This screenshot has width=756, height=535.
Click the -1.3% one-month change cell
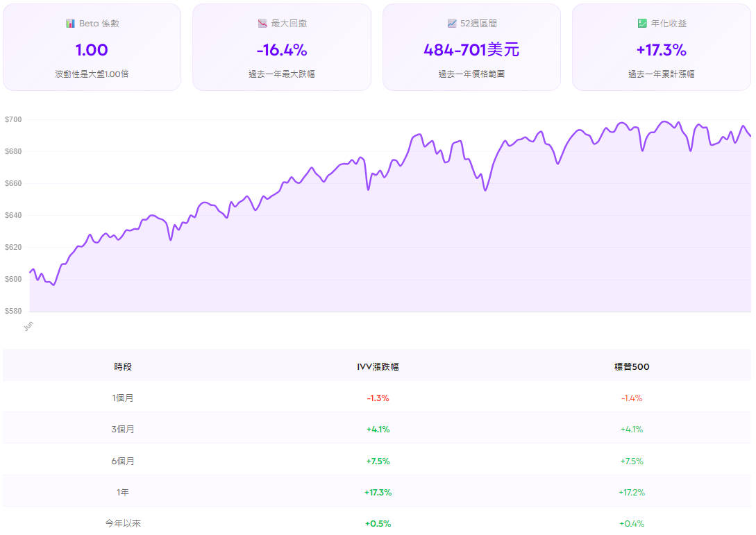tap(378, 397)
